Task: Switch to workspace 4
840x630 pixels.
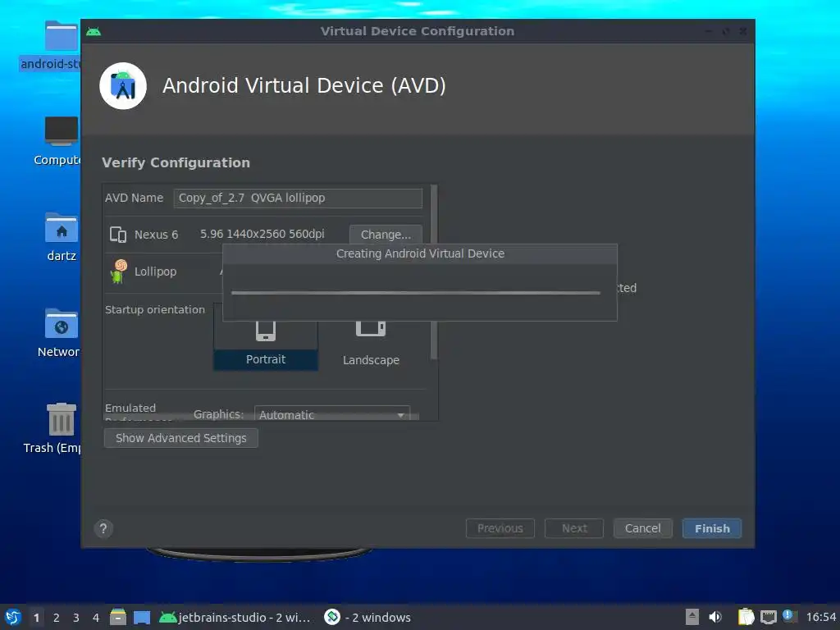Action: coord(96,618)
